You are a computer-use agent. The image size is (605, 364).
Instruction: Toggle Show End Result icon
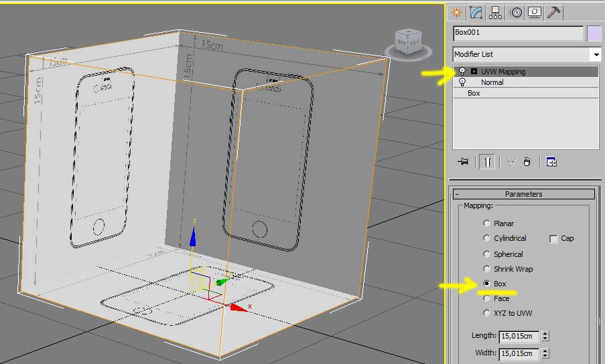[x=487, y=162]
